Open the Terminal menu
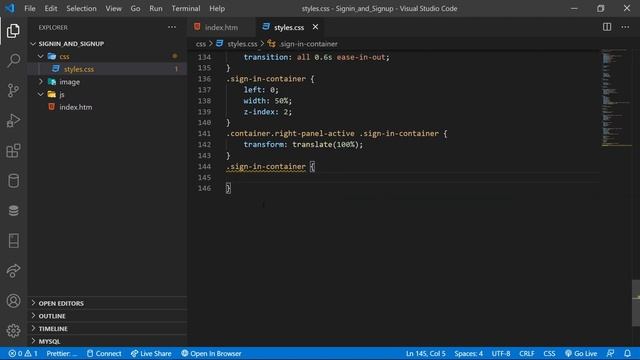Image resolution: width=640 pixels, height=360 pixels. pyautogui.click(x=186, y=8)
